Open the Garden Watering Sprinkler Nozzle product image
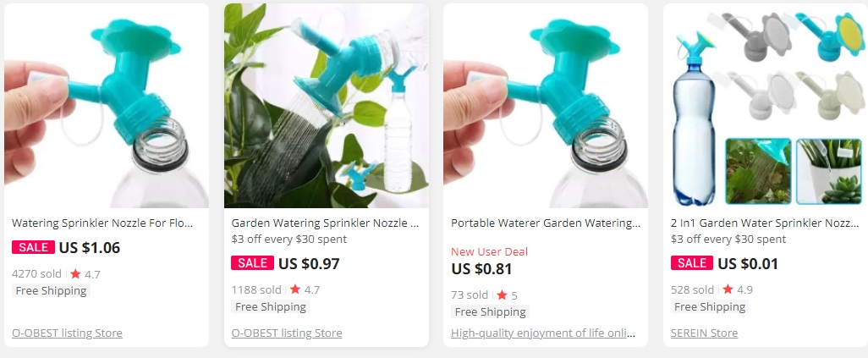The height and width of the screenshot is (358, 868). 326,106
